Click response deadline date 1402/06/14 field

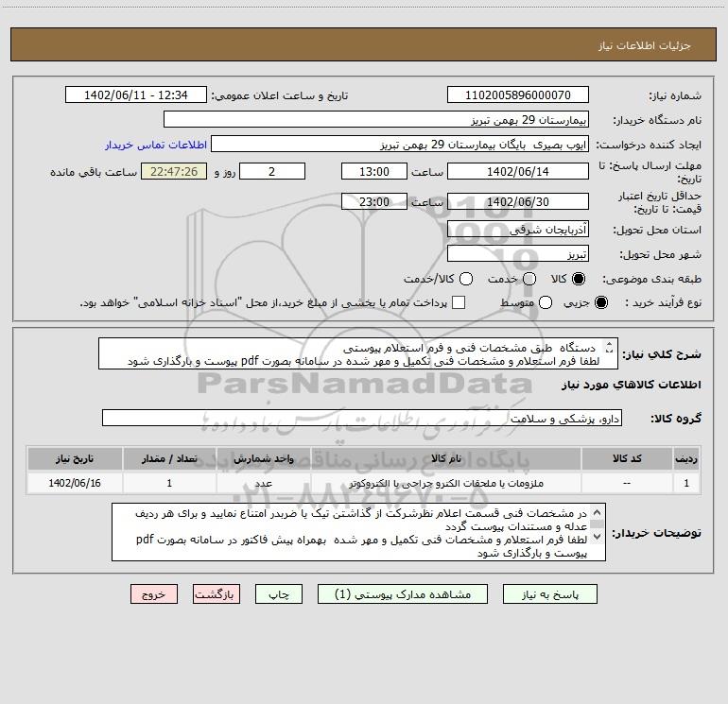[518, 171]
